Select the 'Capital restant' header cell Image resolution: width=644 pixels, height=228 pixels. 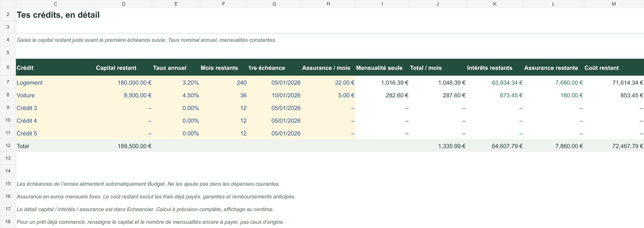(124, 68)
